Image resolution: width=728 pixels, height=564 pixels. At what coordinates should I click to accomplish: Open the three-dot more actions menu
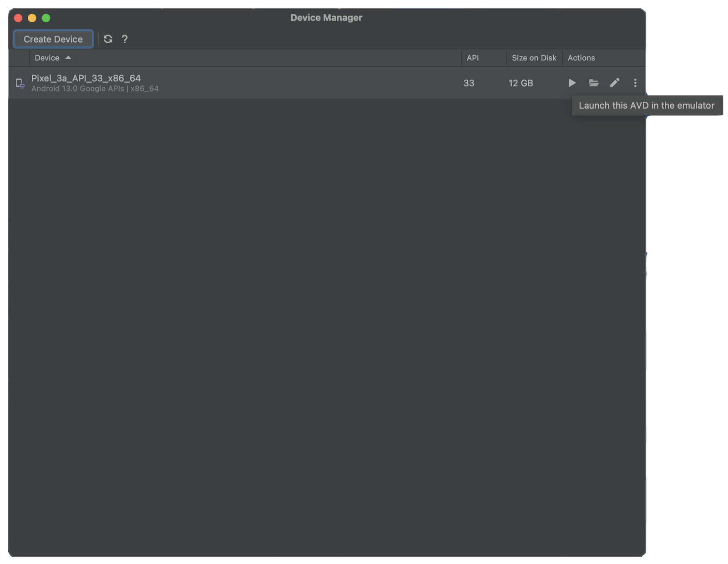[x=635, y=83]
